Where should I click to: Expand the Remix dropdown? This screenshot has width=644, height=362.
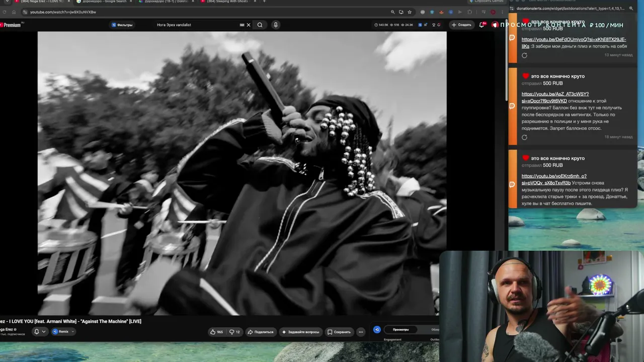(63, 331)
